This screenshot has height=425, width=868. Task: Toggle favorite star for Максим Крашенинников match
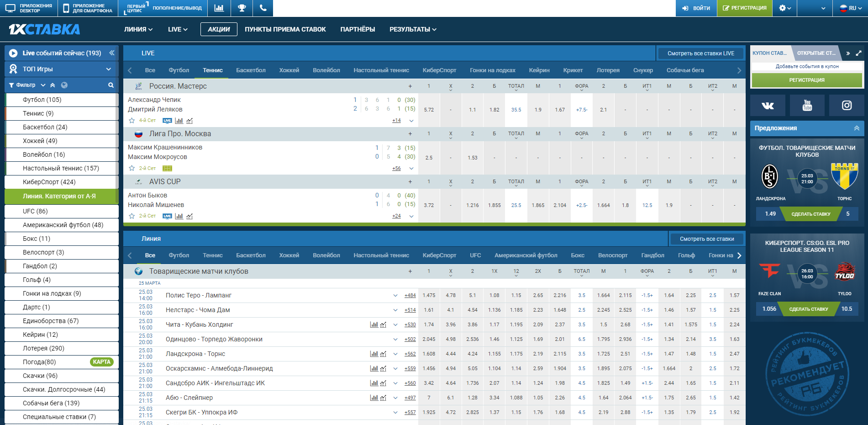coord(132,168)
